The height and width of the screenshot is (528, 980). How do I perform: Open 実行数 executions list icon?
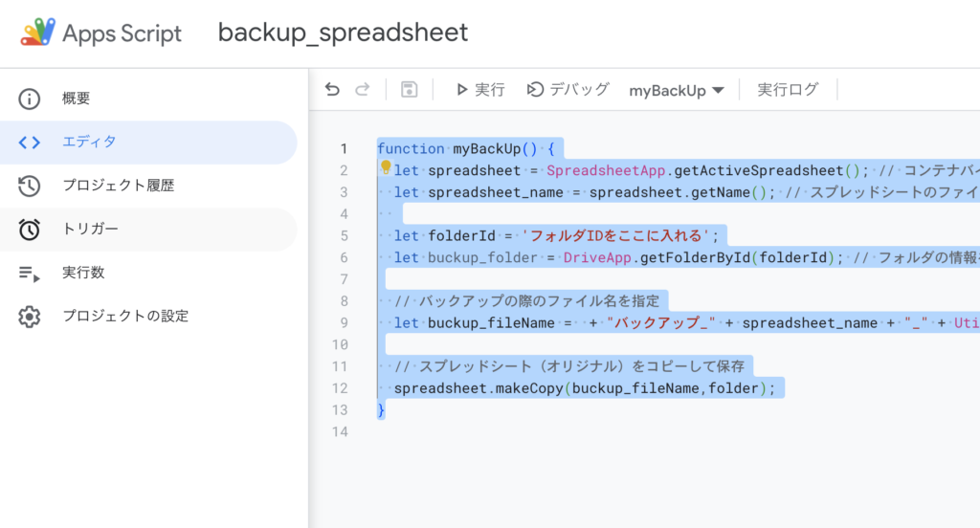click(x=30, y=273)
